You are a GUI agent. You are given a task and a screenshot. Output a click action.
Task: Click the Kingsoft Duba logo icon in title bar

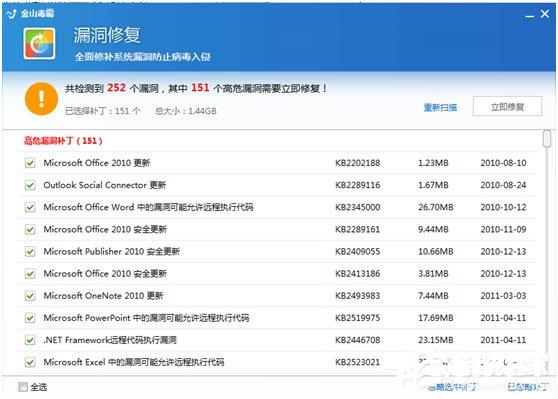click(x=11, y=14)
